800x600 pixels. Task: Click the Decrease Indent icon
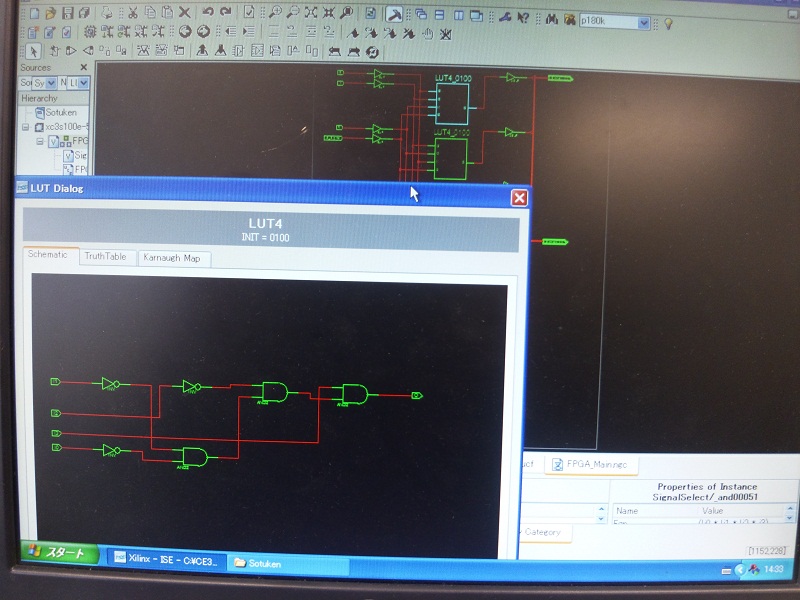point(231,32)
